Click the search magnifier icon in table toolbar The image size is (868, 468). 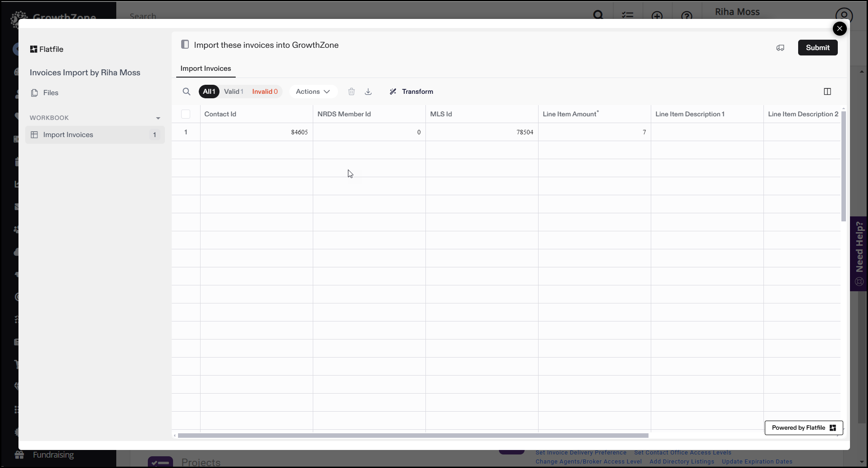[186, 92]
